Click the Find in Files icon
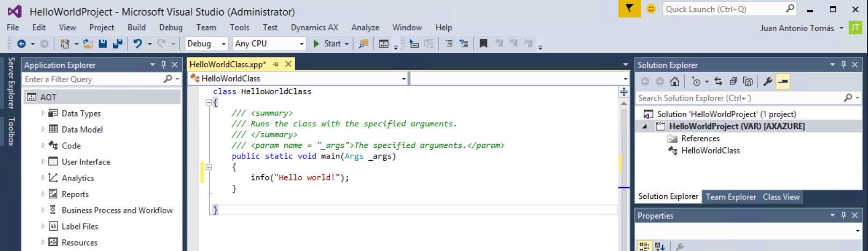Screen dimensions: 868x251 [x=364, y=44]
